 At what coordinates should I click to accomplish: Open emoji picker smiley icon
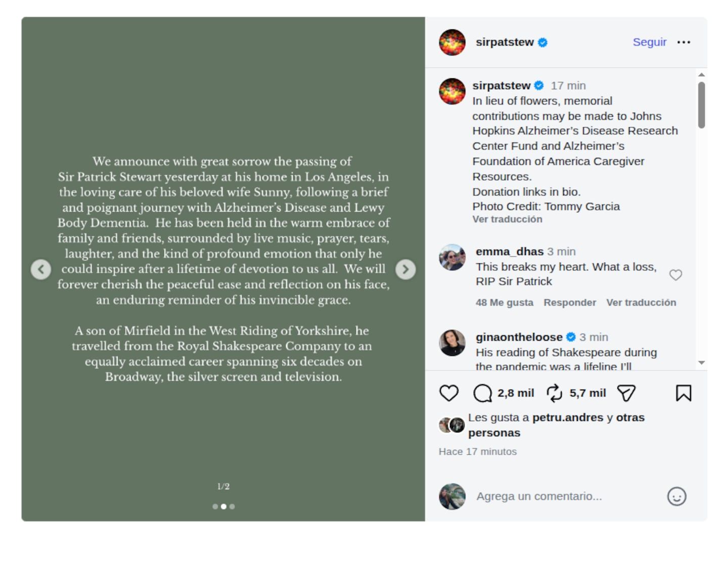coord(676,496)
